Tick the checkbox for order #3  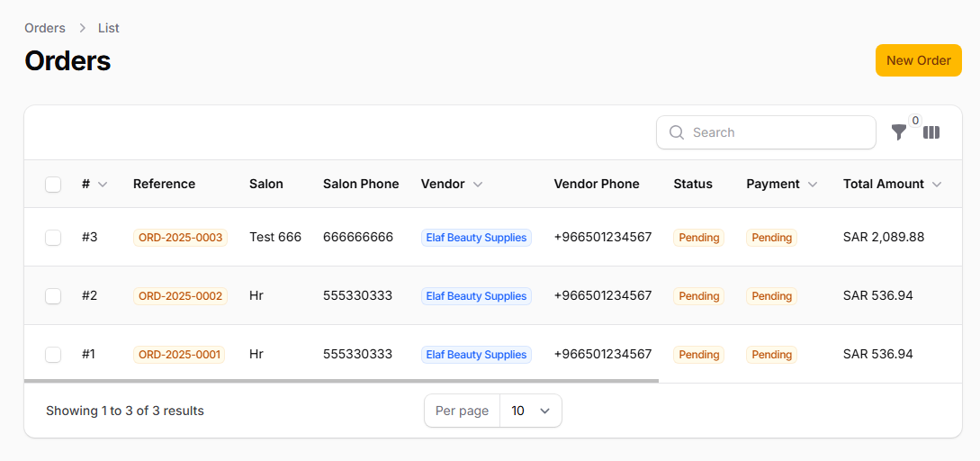click(53, 238)
